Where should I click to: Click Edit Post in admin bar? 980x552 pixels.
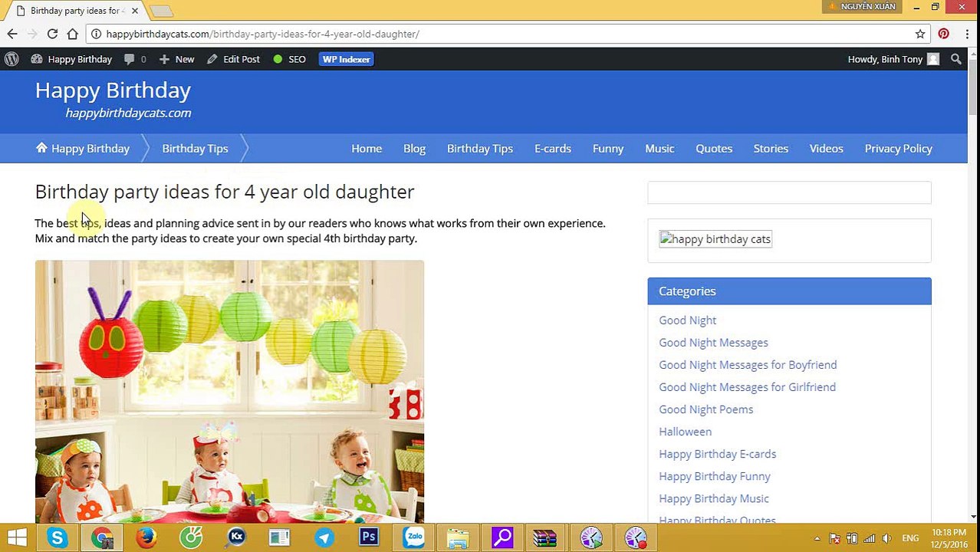click(233, 59)
